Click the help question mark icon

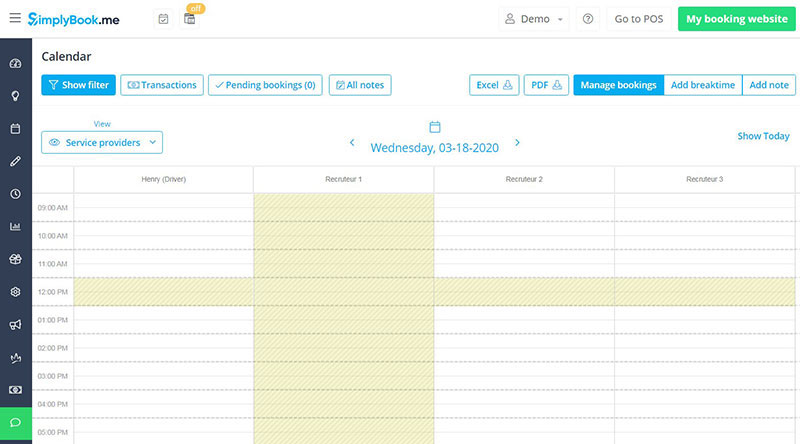588,19
